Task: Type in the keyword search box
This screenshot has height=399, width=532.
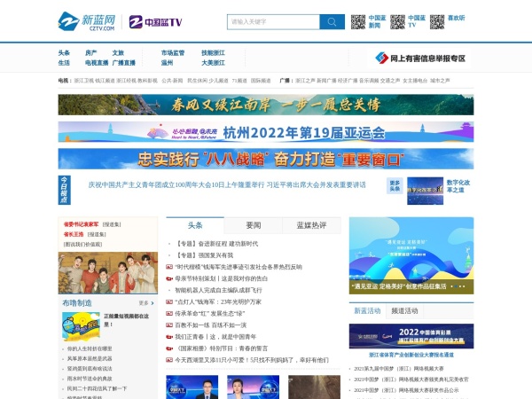Action: 273,22
